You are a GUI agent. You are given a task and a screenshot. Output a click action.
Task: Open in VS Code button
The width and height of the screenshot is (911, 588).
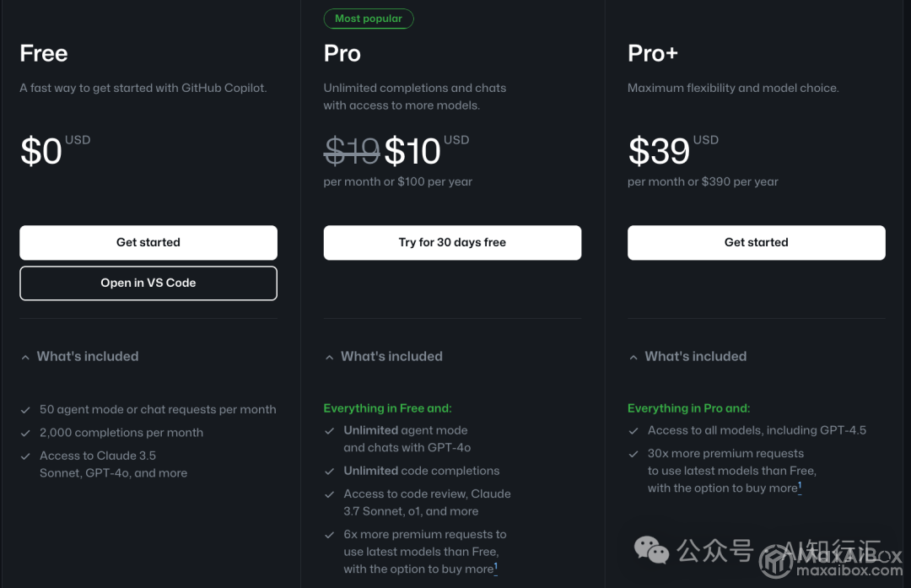tap(148, 283)
